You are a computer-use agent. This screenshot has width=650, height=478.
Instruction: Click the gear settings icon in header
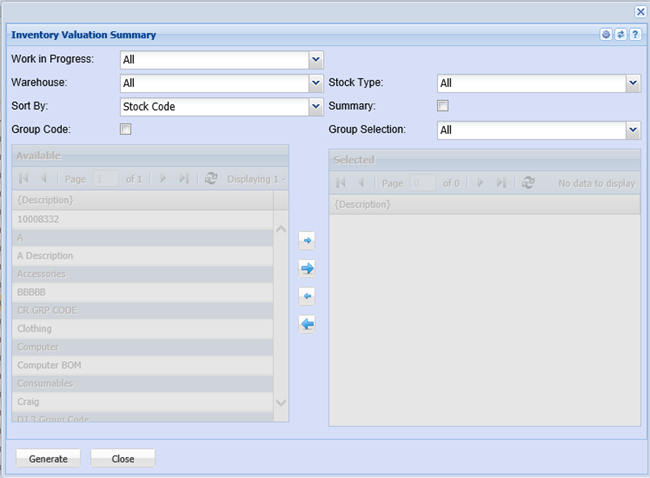606,35
